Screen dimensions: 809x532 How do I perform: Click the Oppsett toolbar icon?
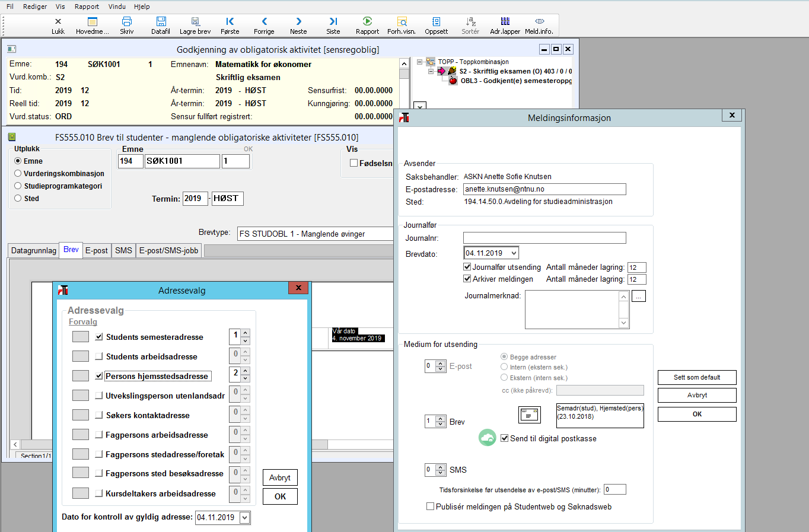pyautogui.click(x=437, y=21)
